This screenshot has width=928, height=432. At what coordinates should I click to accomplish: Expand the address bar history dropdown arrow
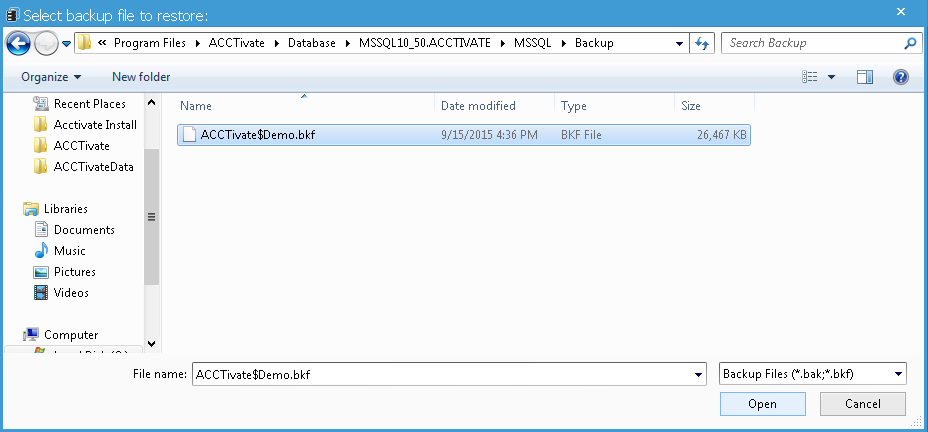pyautogui.click(x=679, y=43)
